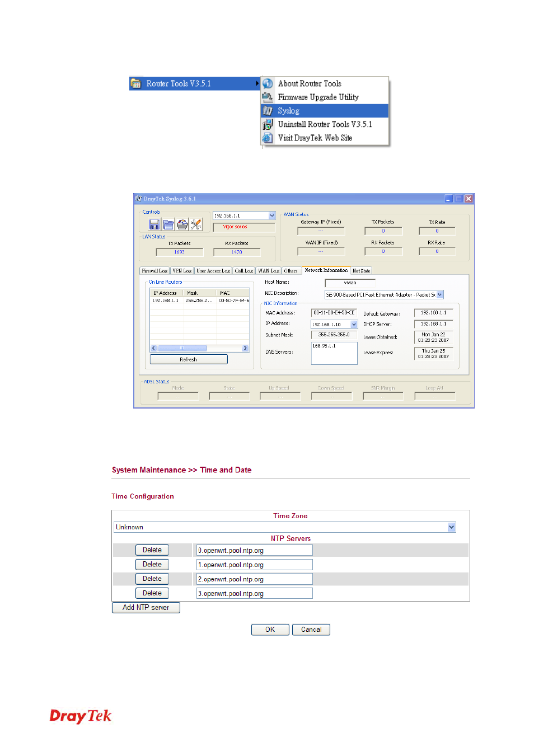Select the highlighted Syslog menu entry
The width and height of the screenshot is (534, 756).
(x=325, y=111)
